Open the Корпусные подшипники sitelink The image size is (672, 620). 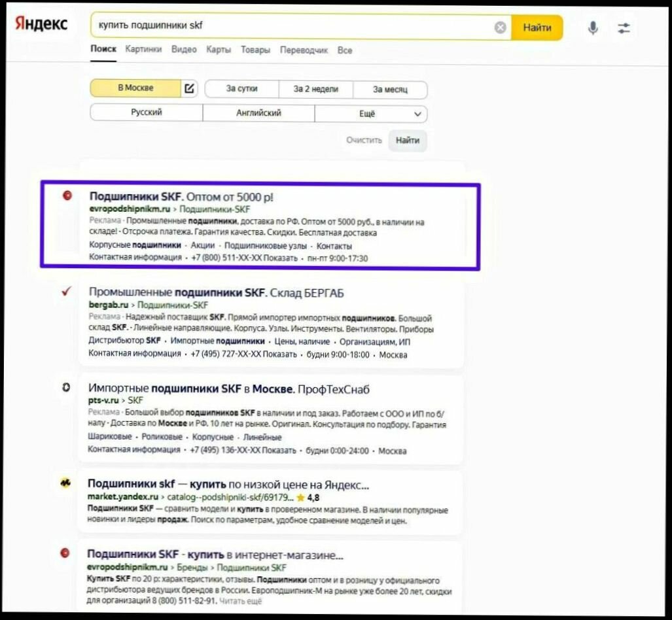[x=135, y=245]
